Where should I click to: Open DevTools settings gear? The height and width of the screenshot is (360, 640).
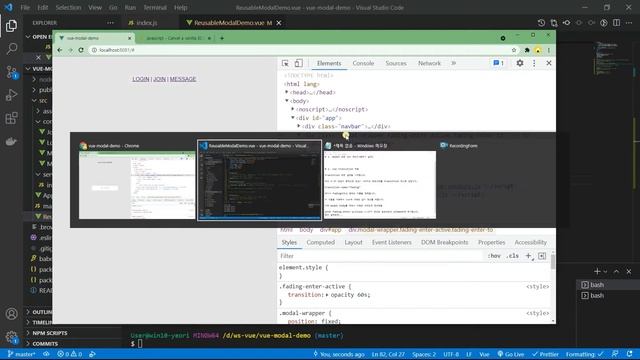(520, 63)
